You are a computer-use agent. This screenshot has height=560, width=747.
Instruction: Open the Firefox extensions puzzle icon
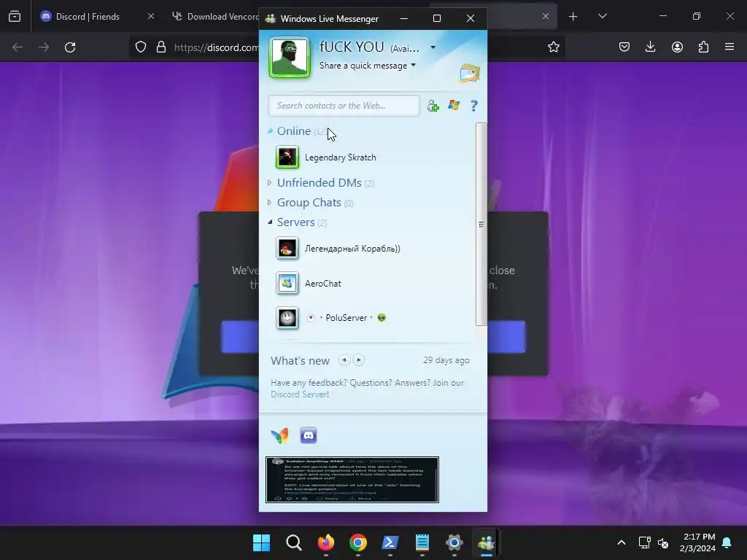coord(703,47)
